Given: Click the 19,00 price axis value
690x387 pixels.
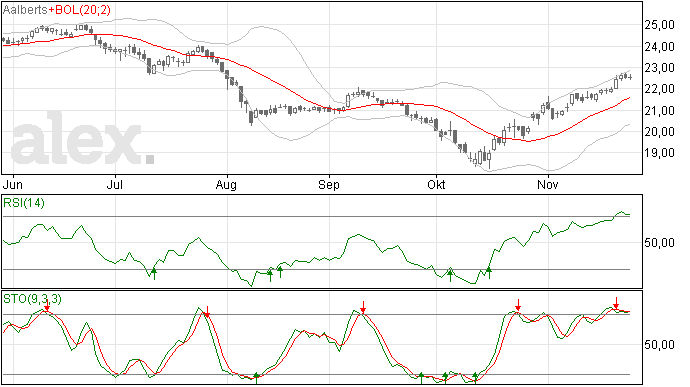Looking at the screenshot, I should pos(659,153).
